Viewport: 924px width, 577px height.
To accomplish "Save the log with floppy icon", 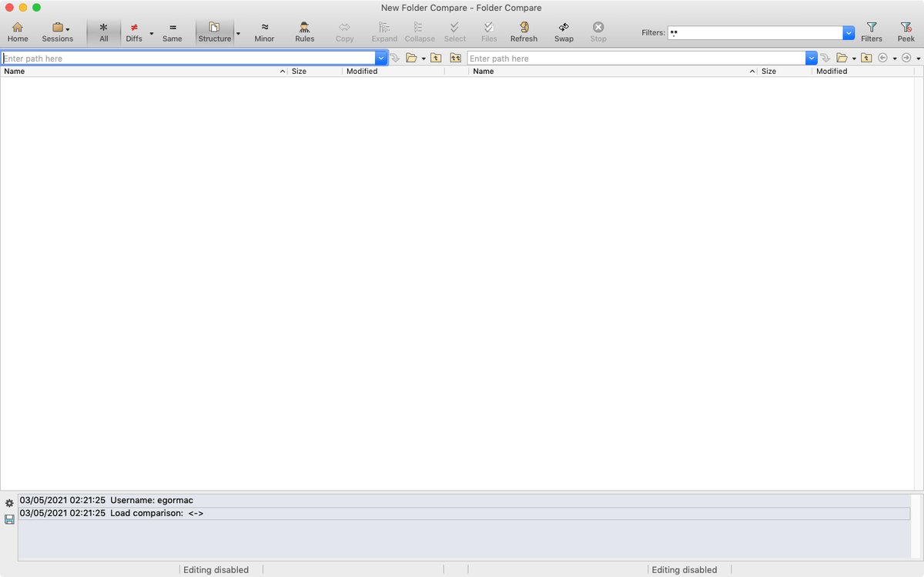I will 9,520.
